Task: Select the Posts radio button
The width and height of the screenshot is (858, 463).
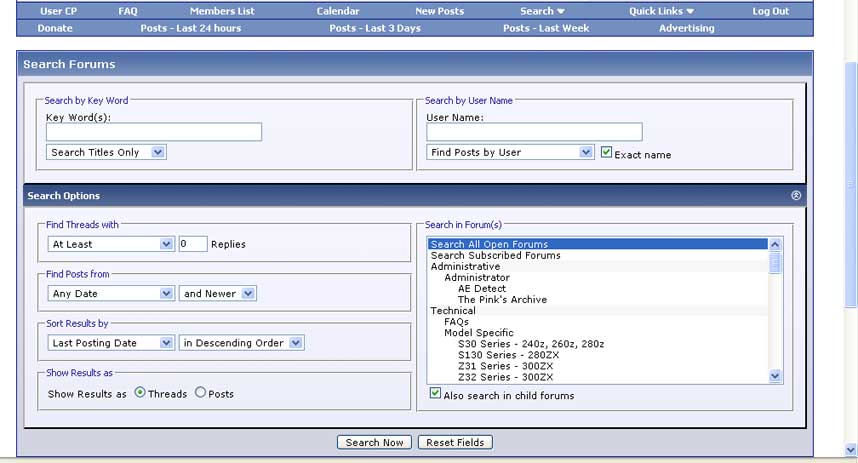Action: pyautogui.click(x=201, y=393)
